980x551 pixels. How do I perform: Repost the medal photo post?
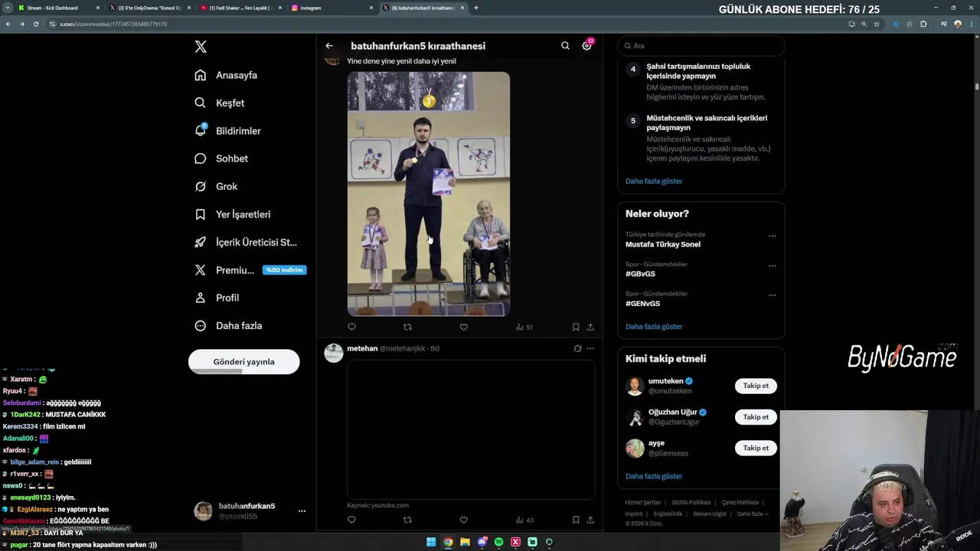407,327
